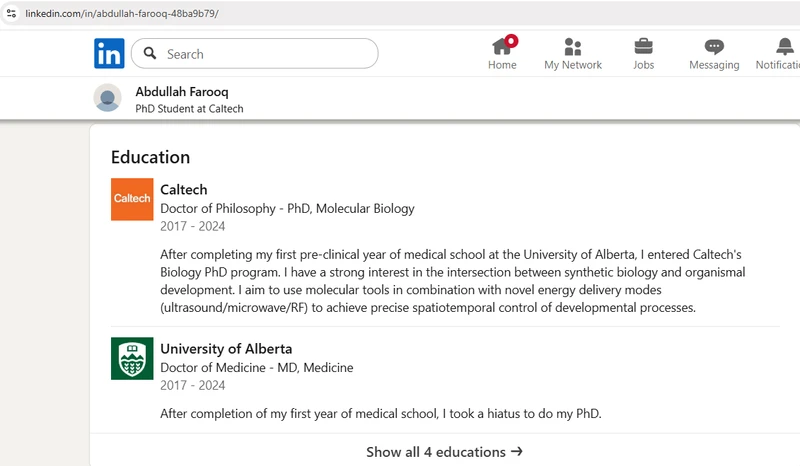
Task: Click the browser site info icon
Action: (11, 13)
